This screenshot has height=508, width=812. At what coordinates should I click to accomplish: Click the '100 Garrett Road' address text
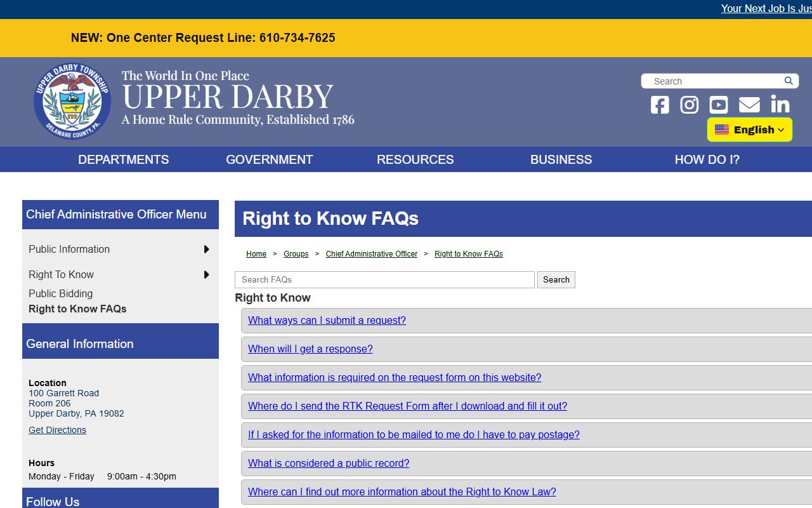point(63,393)
